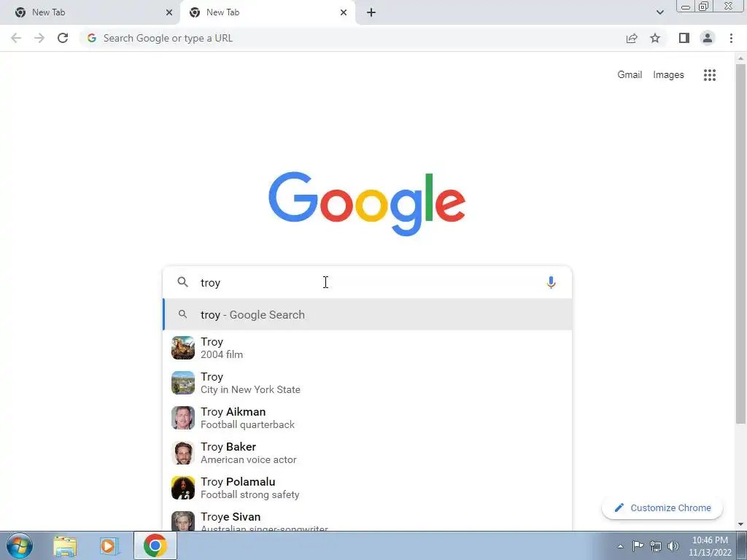Launch Windows Media Player from taskbar
This screenshot has width=747, height=560.
click(x=109, y=545)
